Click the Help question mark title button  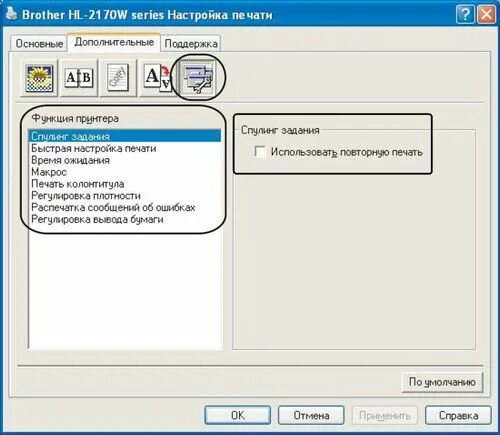coord(465,15)
